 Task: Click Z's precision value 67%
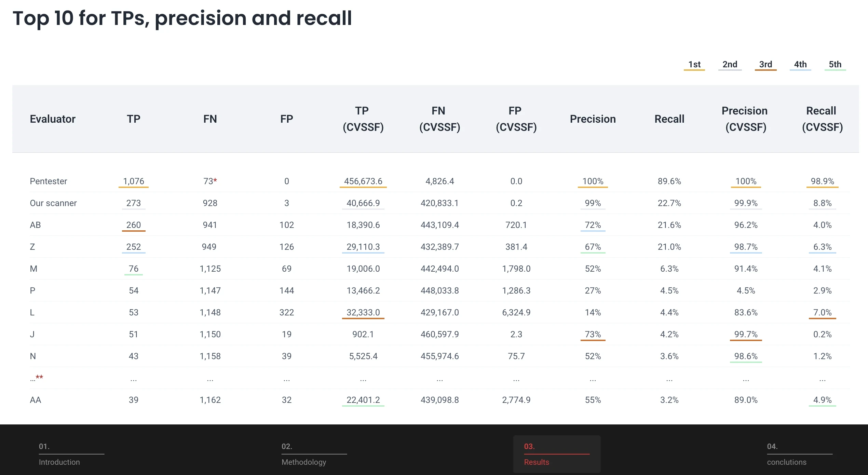[x=593, y=247]
